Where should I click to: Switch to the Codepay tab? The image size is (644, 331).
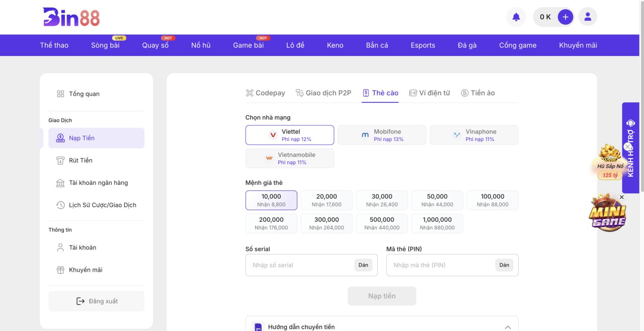[265, 93]
